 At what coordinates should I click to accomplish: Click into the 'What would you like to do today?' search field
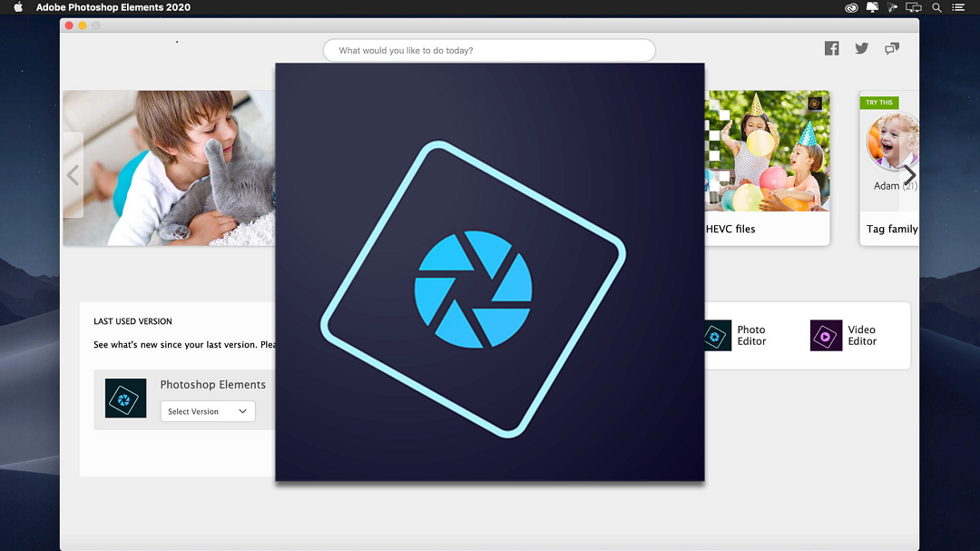489,51
